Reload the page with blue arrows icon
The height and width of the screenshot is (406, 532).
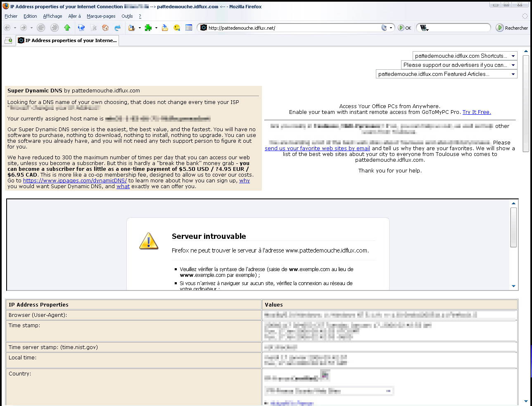81,28
